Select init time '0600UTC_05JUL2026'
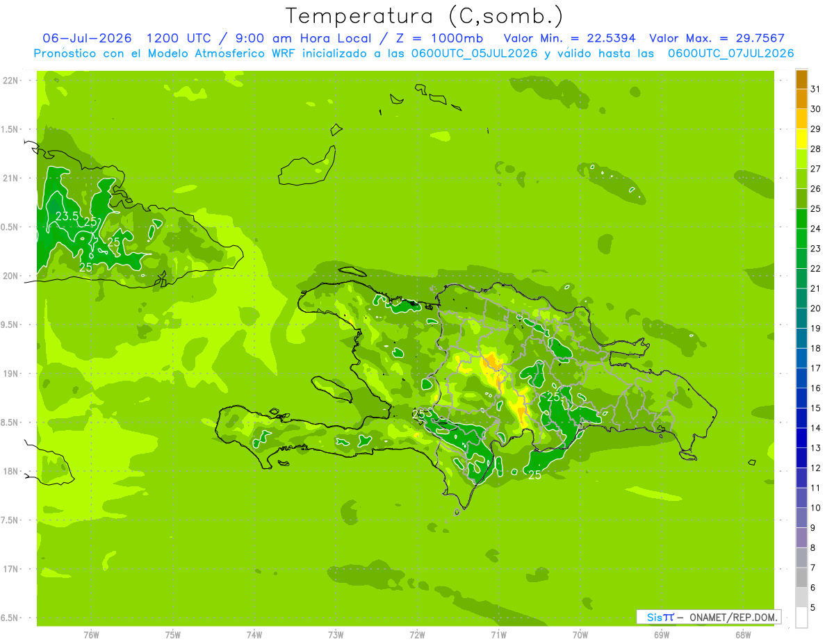 pos(473,53)
